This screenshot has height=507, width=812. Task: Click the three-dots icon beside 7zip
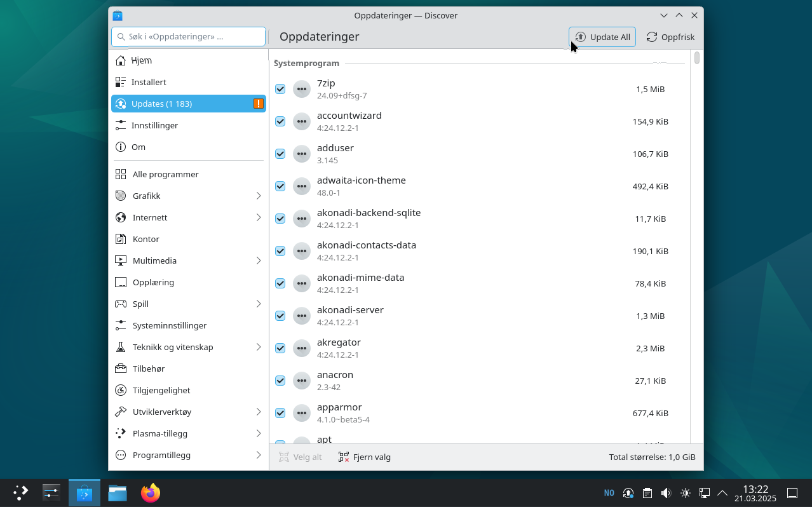pos(302,89)
